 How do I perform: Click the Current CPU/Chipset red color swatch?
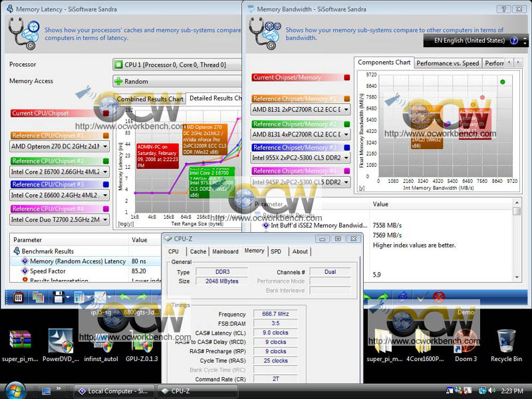click(x=106, y=113)
